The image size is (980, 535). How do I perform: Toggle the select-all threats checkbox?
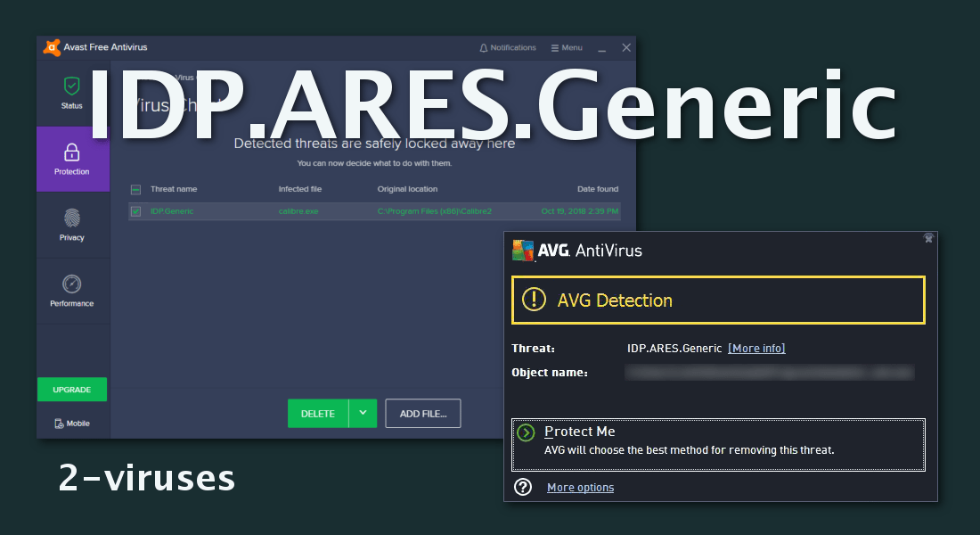[135, 190]
